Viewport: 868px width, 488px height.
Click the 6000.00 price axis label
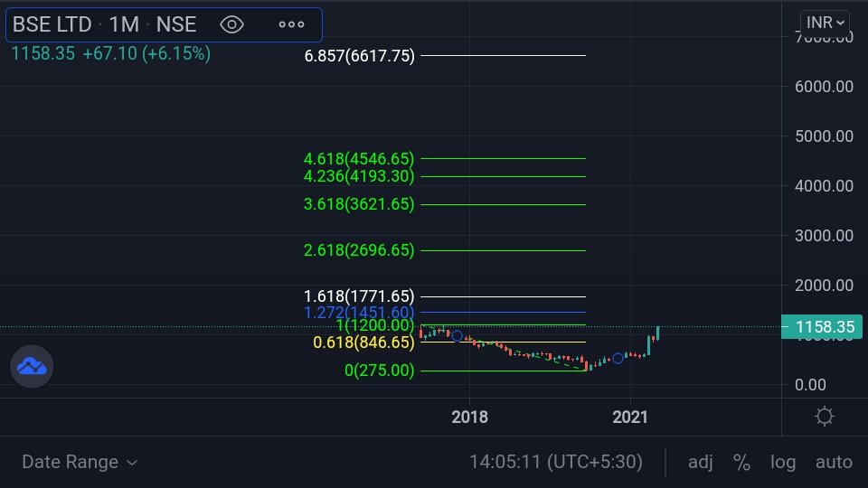click(824, 87)
